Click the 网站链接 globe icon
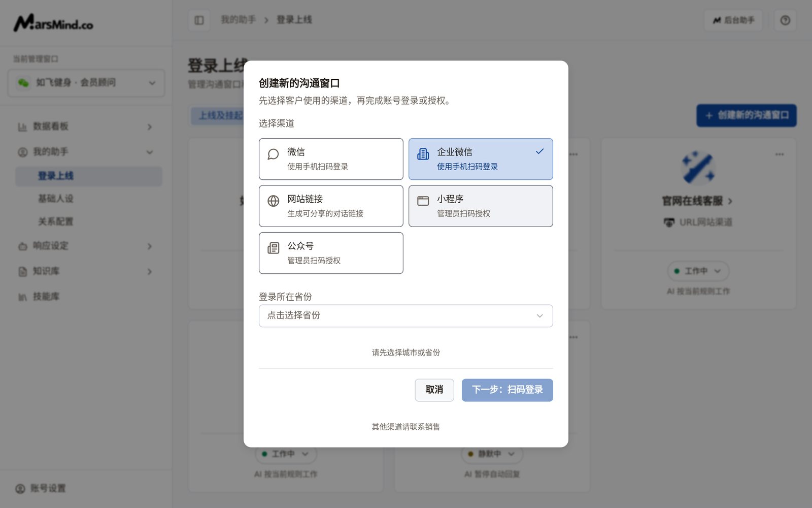The image size is (812, 508). 273,201
